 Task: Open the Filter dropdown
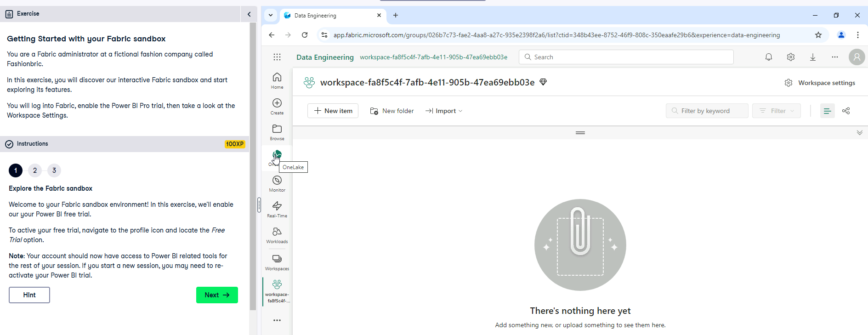[776, 111]
